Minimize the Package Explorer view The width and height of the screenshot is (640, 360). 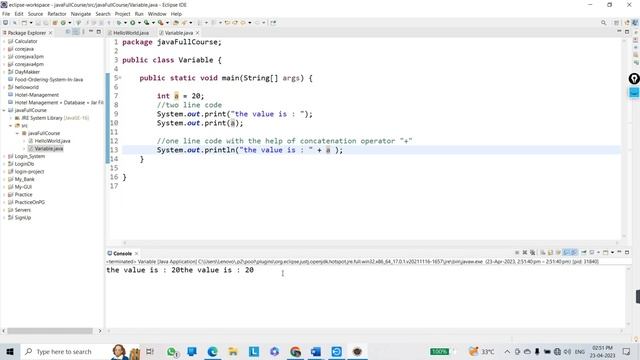click(x=91, y=32)
